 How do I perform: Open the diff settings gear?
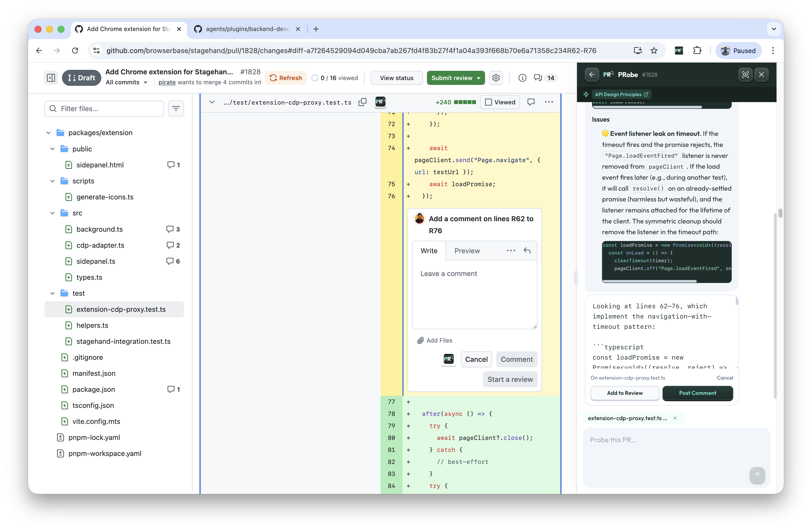click(x=496, y=78)
